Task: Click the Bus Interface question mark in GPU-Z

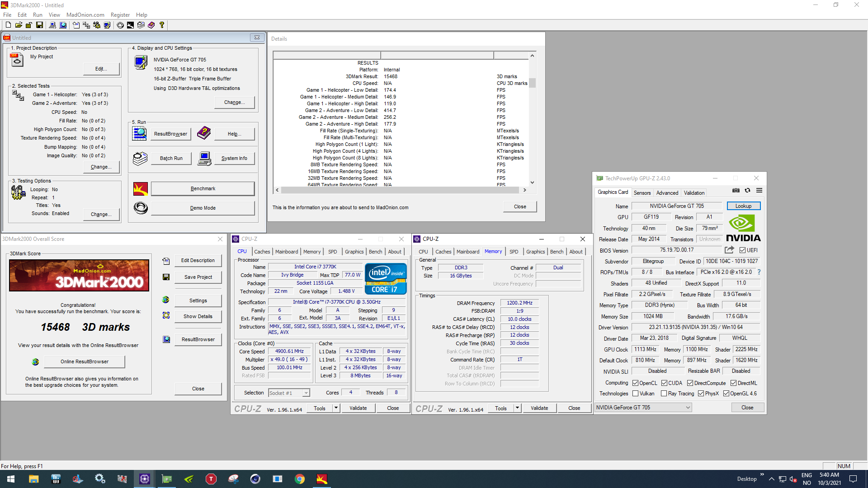Action: 759,272
